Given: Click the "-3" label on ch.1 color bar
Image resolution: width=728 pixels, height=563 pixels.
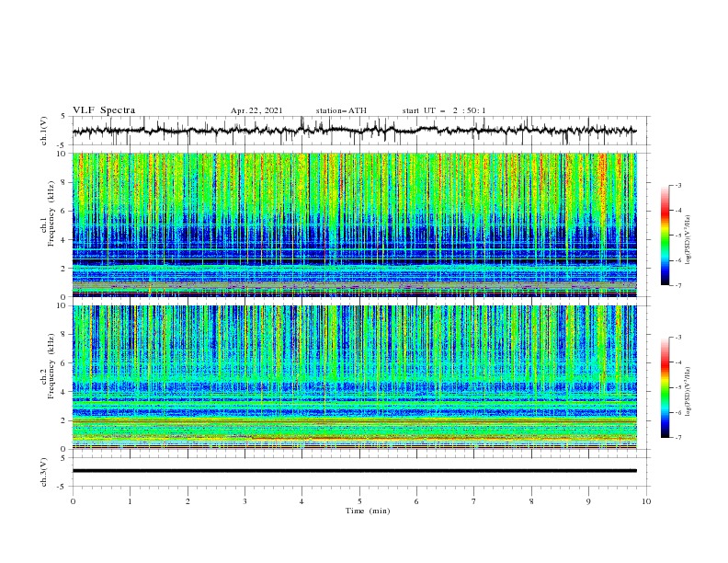Looking at the screenshot, I should tap(678, 185).
